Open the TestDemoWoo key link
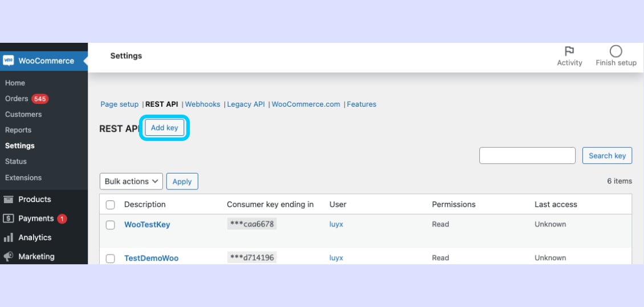Viewport: 644px width, 307px height. (x=151, y=258)
